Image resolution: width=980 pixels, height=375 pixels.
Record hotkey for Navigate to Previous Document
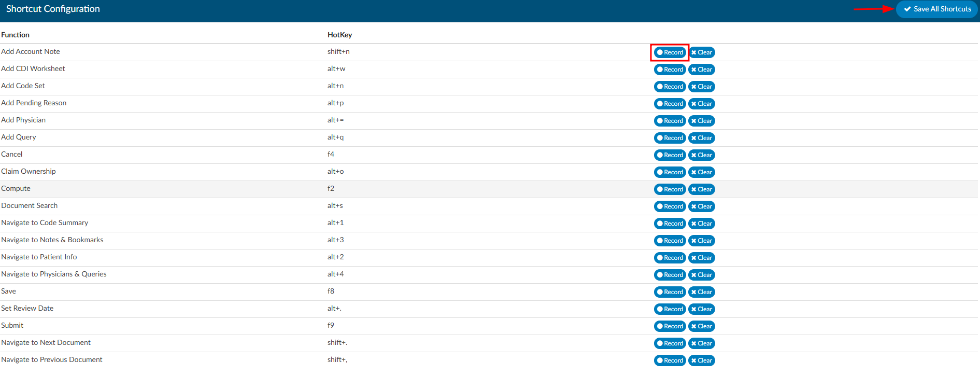pyautogui.click(x=670, y=360)
